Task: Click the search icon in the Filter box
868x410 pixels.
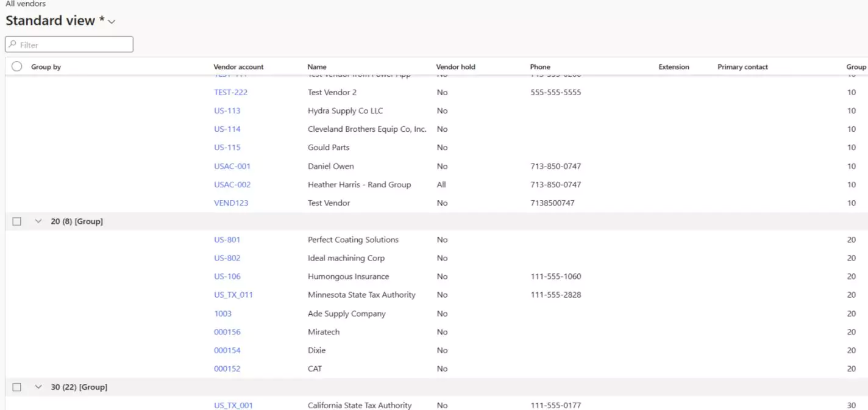Action: pos(13,44)
